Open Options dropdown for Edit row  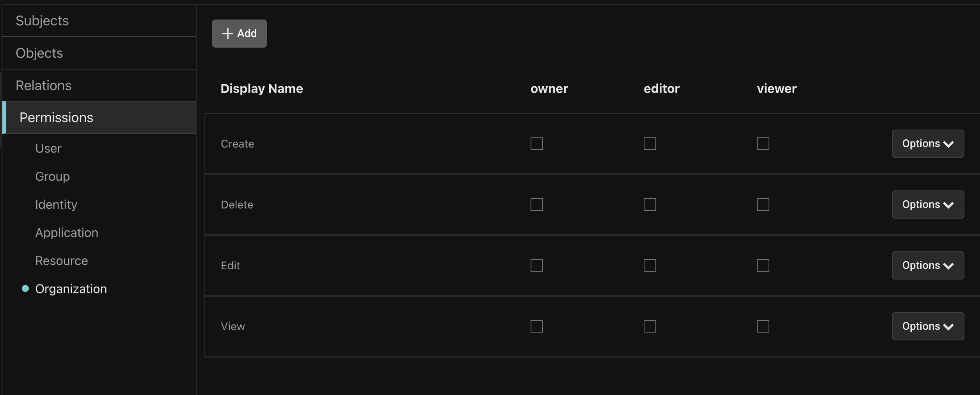point(927,265)
